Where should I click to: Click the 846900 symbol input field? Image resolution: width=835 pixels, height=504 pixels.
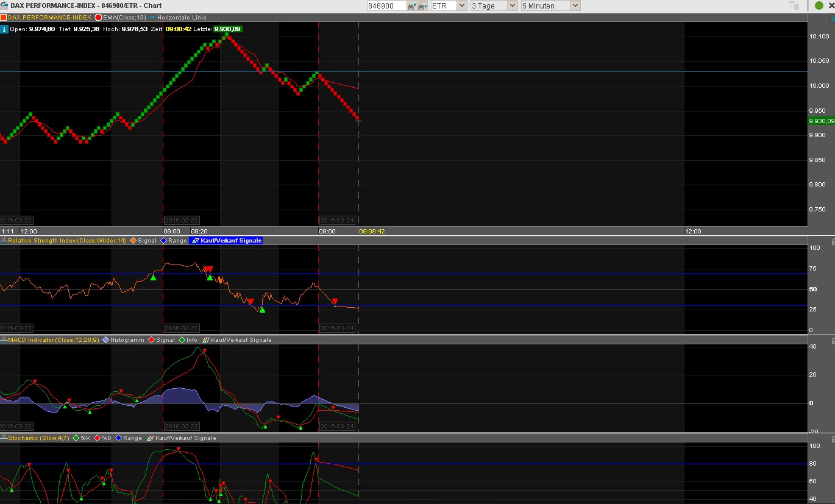(x=386, y=5)
